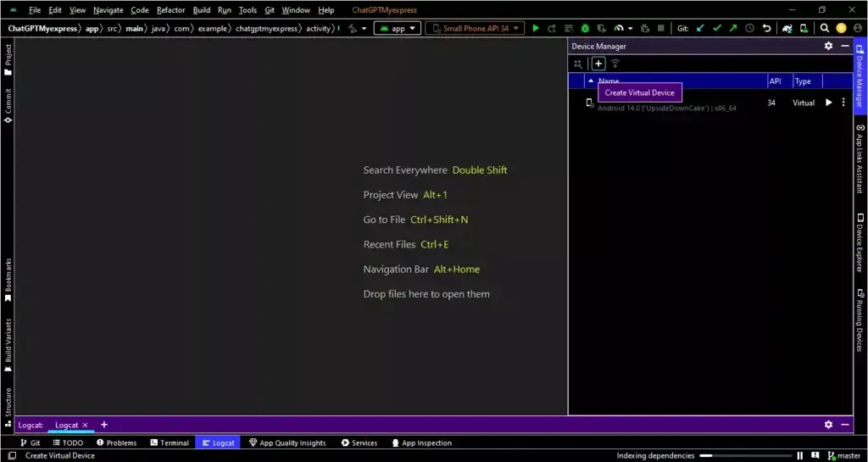Open the Running Devices side tab
The height and width of the screenshot is (462, 868).
pyautogui.click(x=860, y=322)
